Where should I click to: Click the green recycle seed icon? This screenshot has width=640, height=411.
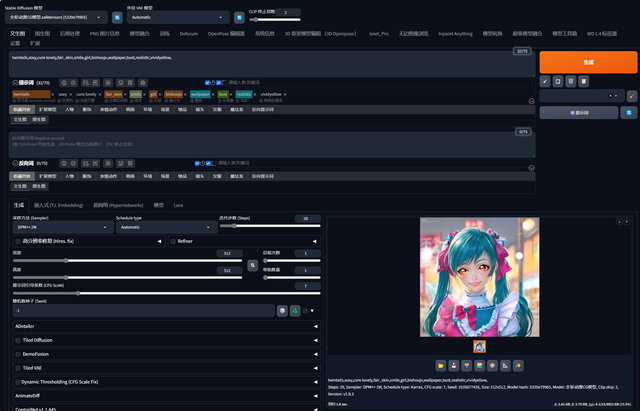tap(294, 311)
